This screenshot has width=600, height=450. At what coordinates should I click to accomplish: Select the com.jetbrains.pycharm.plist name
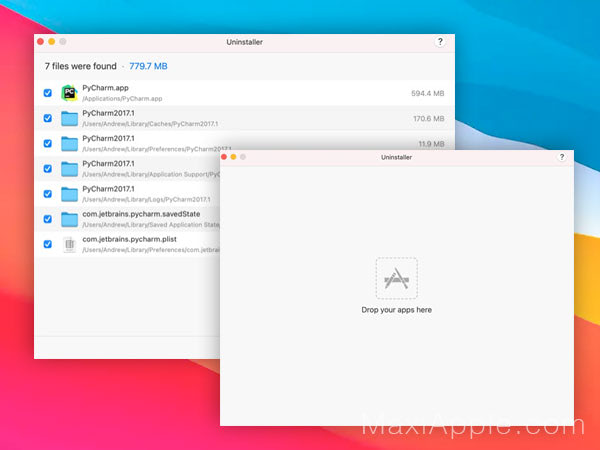pos(129,239)
